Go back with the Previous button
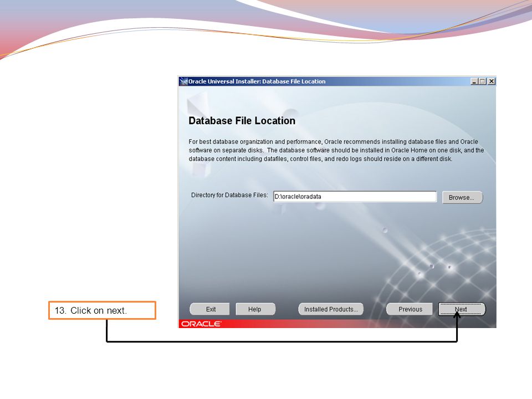532x399 pixels. 410,309
